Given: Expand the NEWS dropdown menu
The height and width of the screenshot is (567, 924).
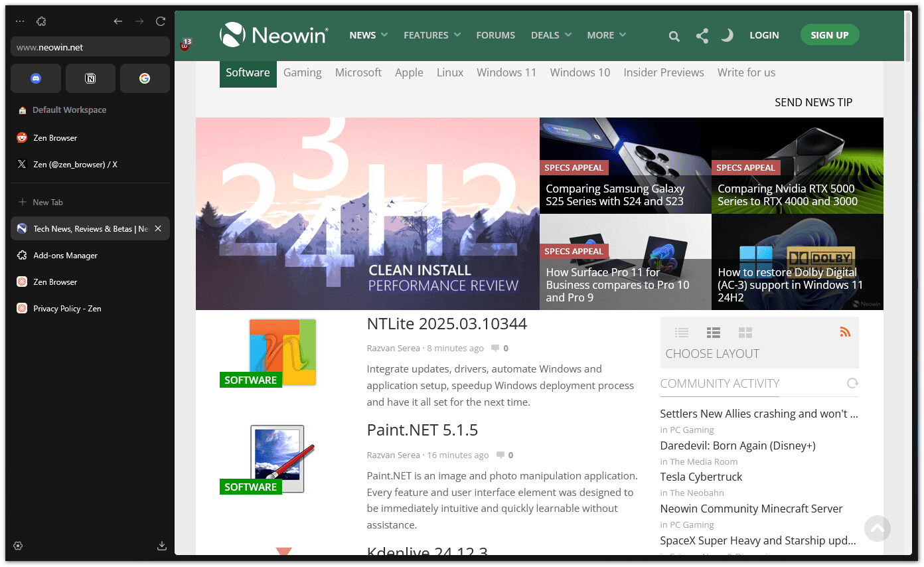Looking at the screenshot, I should (368, 35).
